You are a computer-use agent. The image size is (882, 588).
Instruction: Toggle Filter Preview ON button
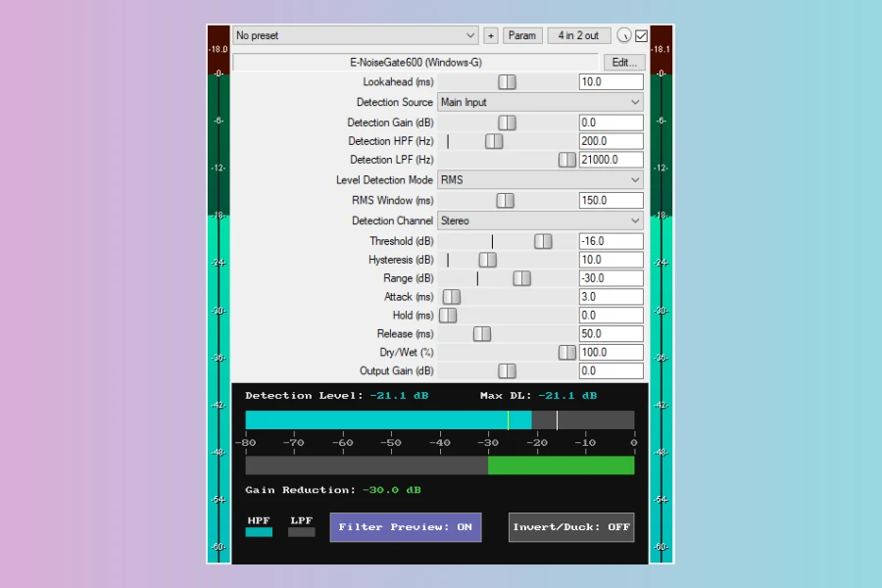coord(406,527)
